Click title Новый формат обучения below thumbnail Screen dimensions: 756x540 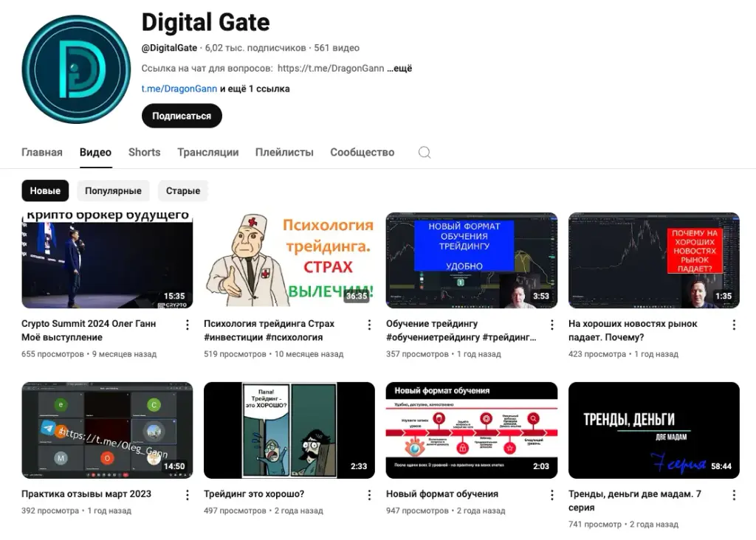[442, 494]
